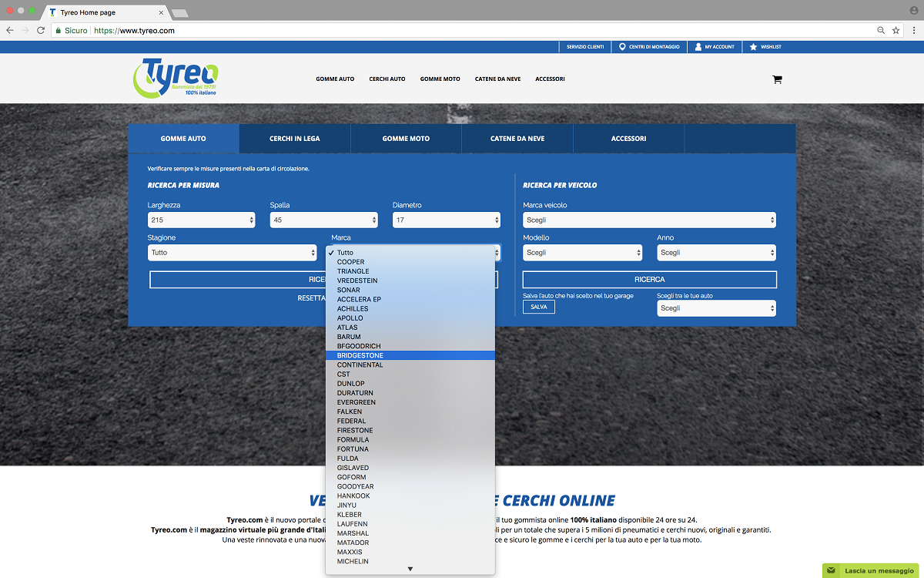Open the Spalla dropdown
Image resolution: width=924 pixels, height=578 pixels.
(x=324, y=220)
